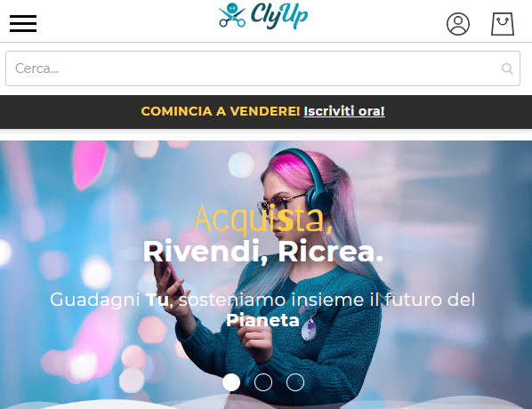Click the COMINCIA A VENDERE! banner text
The height and width of the screenshot is (409, 532).
coord(221,111)
